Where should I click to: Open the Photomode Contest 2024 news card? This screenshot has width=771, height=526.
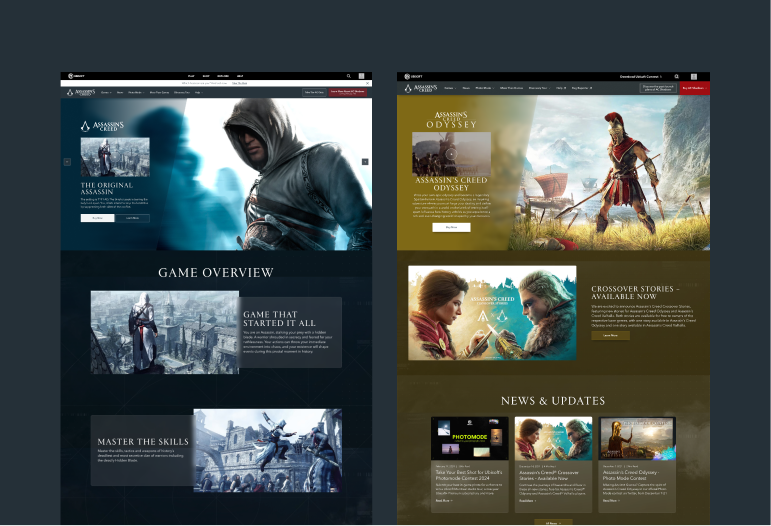470,438
